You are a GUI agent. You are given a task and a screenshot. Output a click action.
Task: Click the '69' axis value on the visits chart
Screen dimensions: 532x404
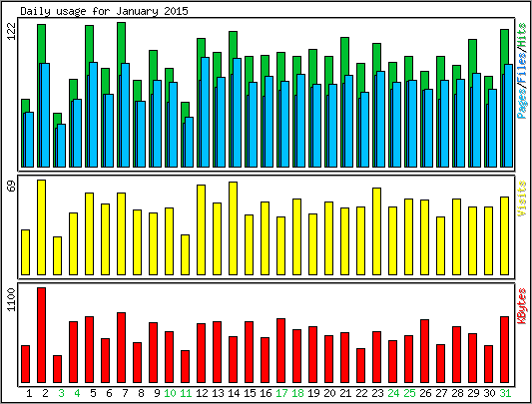tap(12, 187)
